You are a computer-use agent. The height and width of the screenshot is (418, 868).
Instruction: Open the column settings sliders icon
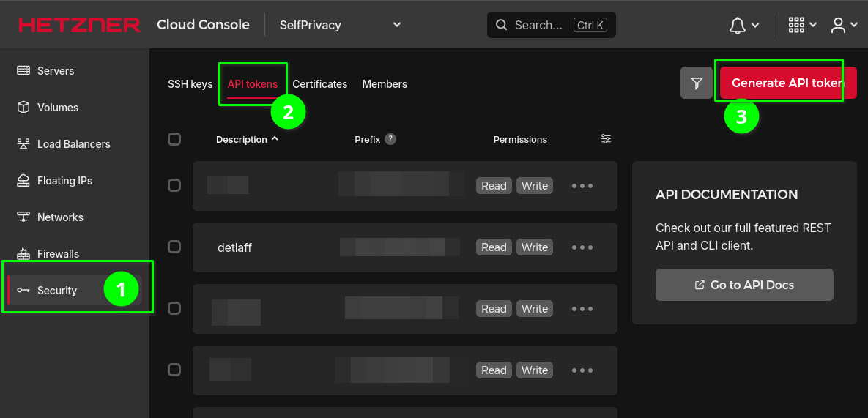pyautogui.click(x=607, y=139)
